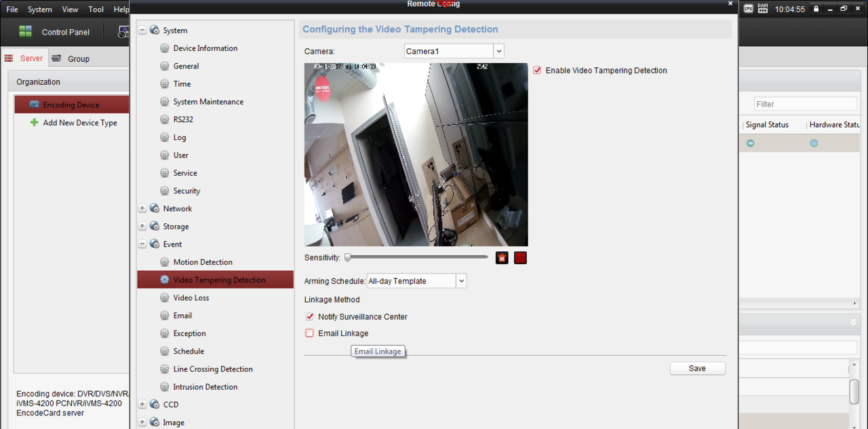868x429 pixels.
Task: Expand the Network tree node
Action: click(x=142, y=208)
